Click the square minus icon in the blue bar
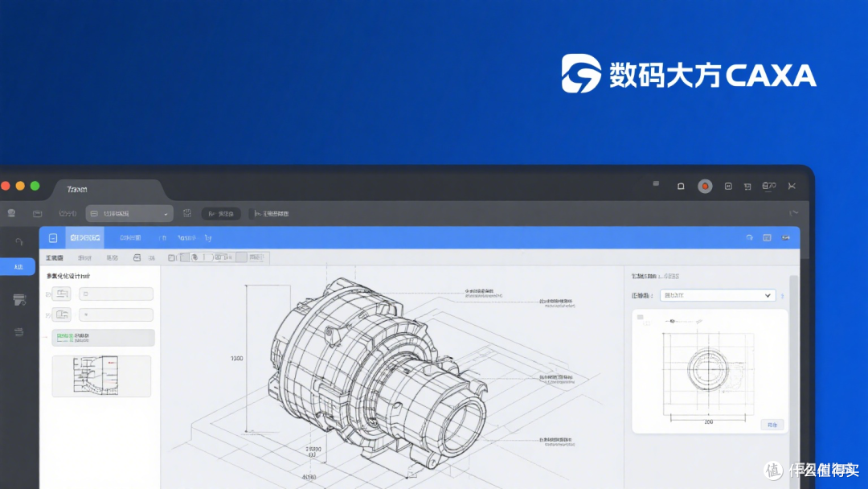Screen dimensions: 868x489 pos(52,238)
